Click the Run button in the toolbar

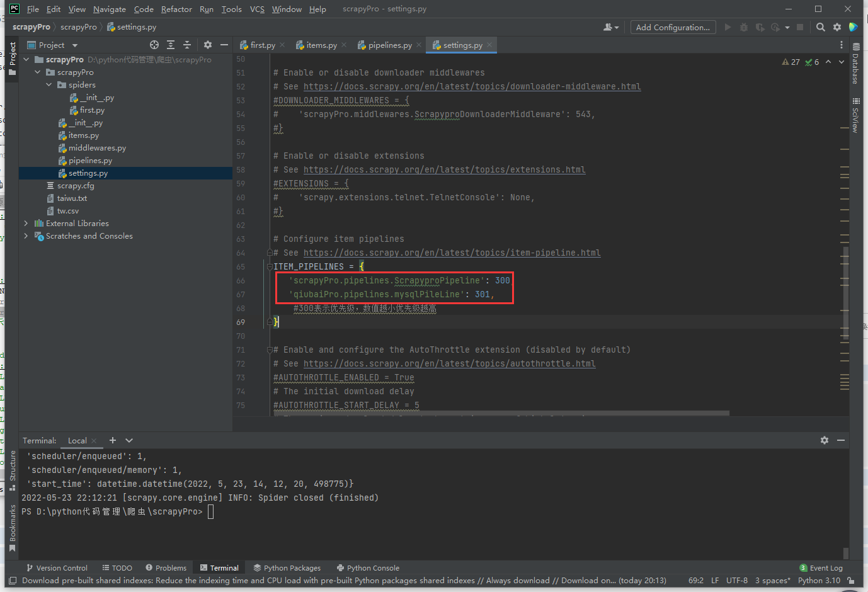click(728, 27)
